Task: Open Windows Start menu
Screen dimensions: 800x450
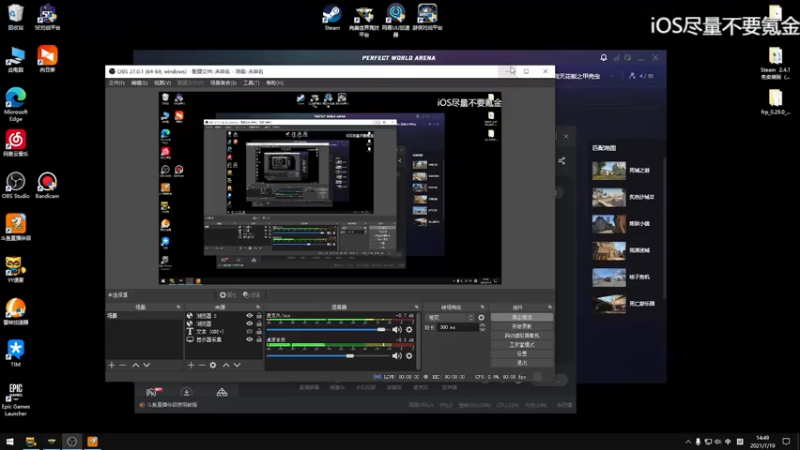Action: [x=10, y=441]
